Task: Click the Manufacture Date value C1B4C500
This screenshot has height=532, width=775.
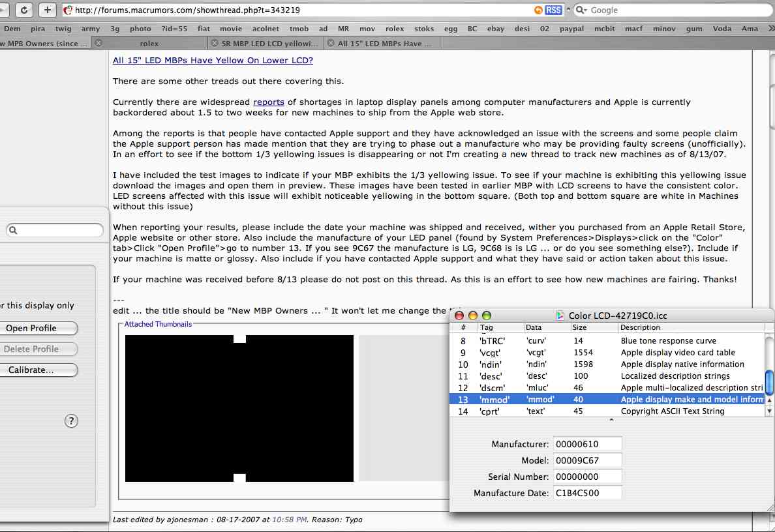Action: (587, 493)
